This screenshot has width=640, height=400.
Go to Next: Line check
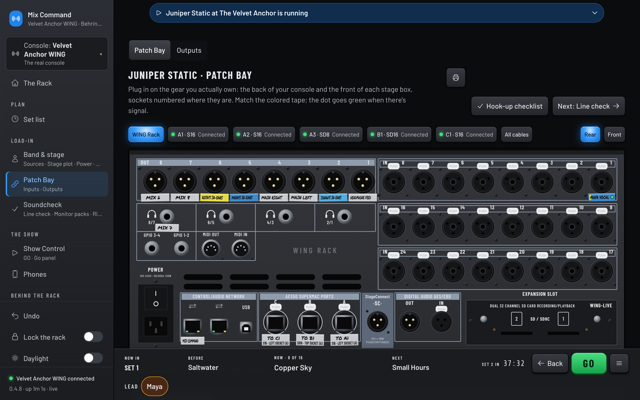pos(588,106)
